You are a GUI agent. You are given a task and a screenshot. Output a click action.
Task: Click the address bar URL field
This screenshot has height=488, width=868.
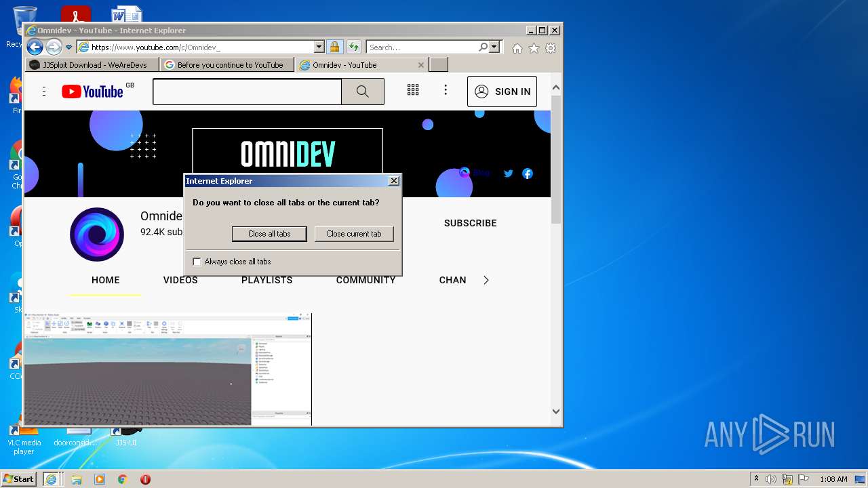pyautogui.click(x=195, y=47)
